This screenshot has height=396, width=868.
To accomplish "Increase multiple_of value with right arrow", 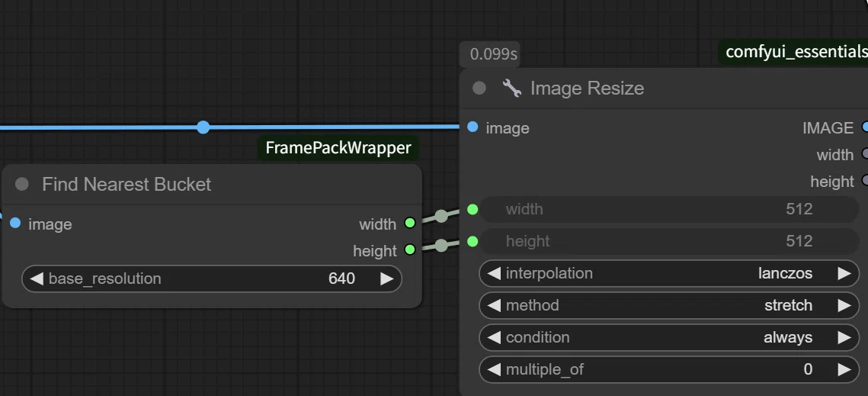I will (x=844, y=369).
